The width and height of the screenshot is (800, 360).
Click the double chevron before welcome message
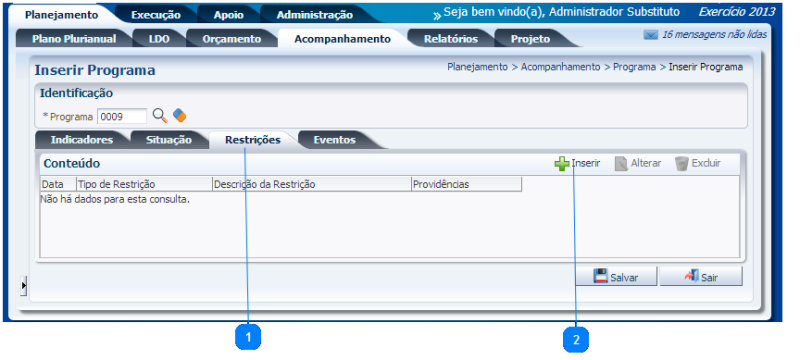tap(437, 15)
